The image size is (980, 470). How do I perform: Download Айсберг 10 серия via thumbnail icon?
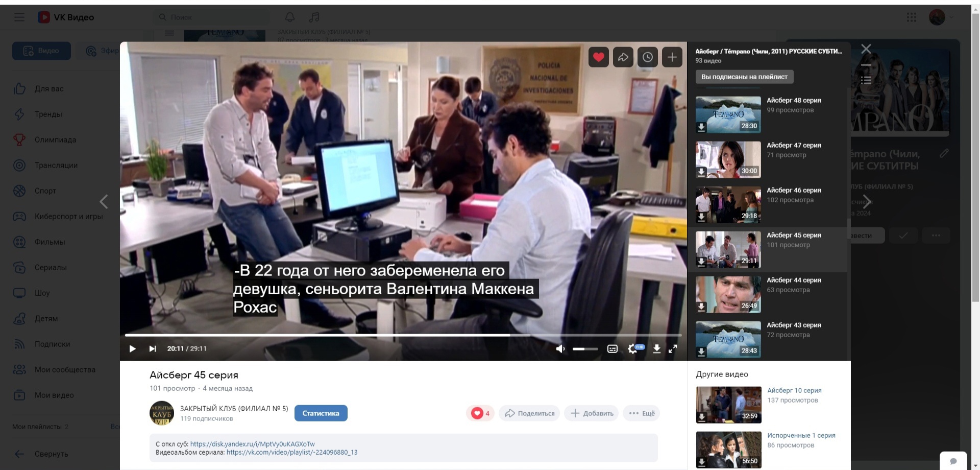tap(702, 417)
